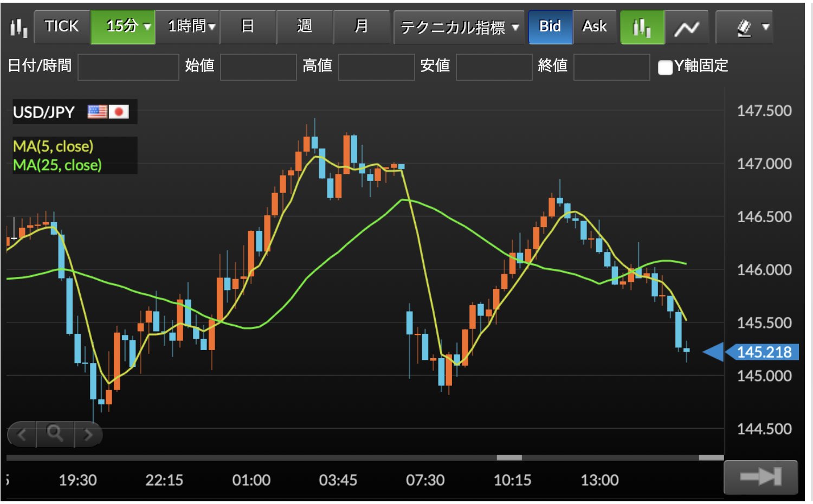This screenshot has height=504, width=813.
Task: Click the 始値 open price field
Action: click(259, 67)
